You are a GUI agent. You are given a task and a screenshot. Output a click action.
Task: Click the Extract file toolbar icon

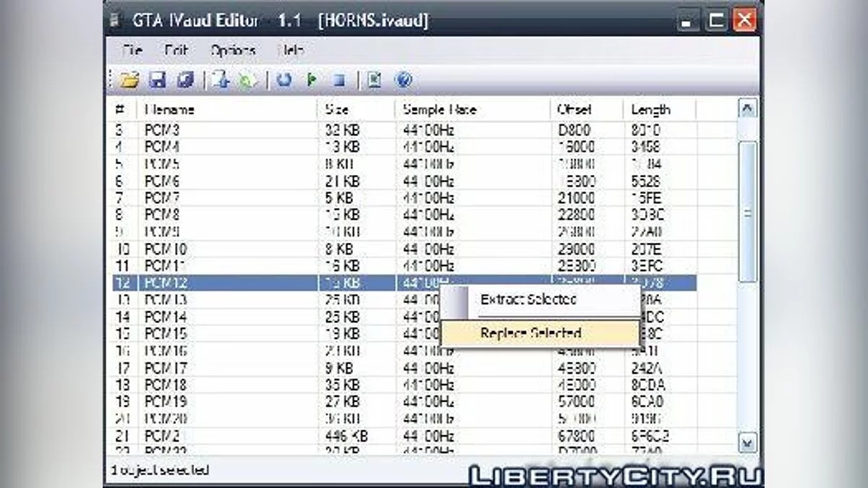pyautogui.click(x=221, y=80)
